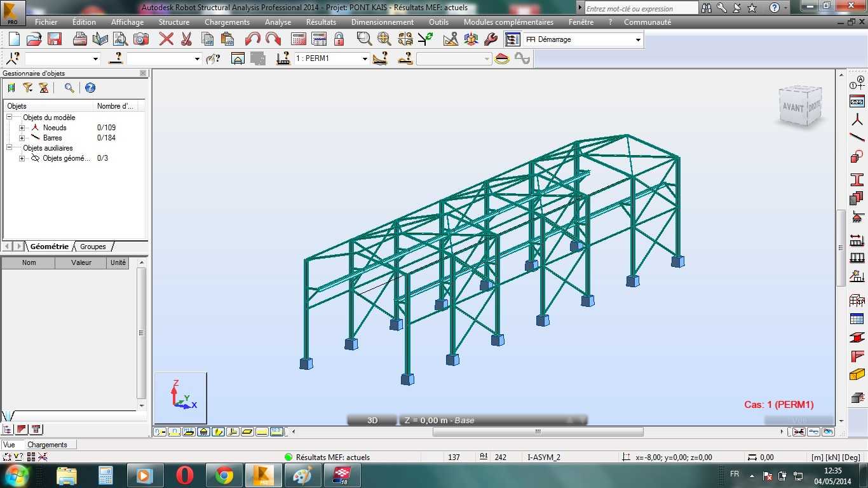Delete selection with the red X icon
The width and height of the screenshot is (868, 488).
pos(166,39)
